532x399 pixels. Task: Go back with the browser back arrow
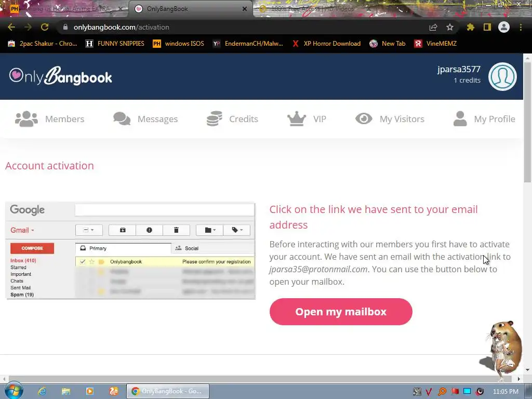[x=11, y=27]
